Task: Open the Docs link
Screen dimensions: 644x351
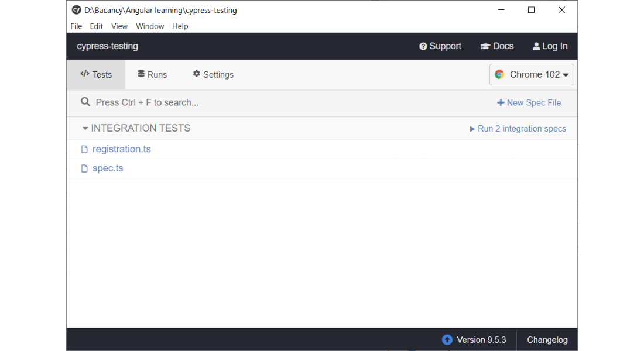Action: (497, 46)
